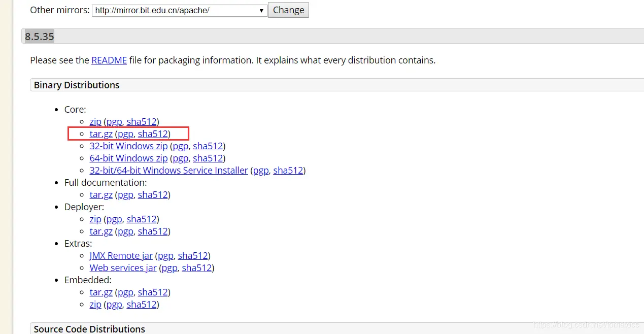Open sha512 checksum for Core tar.gz
Screen dimensions: 644x334
[153, 134]
